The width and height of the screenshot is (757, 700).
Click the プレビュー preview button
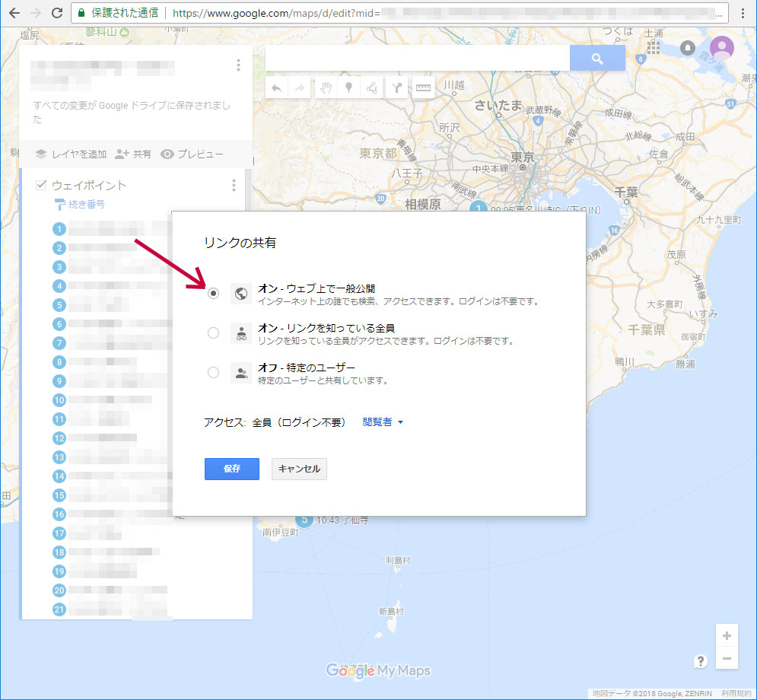(192, 154)
